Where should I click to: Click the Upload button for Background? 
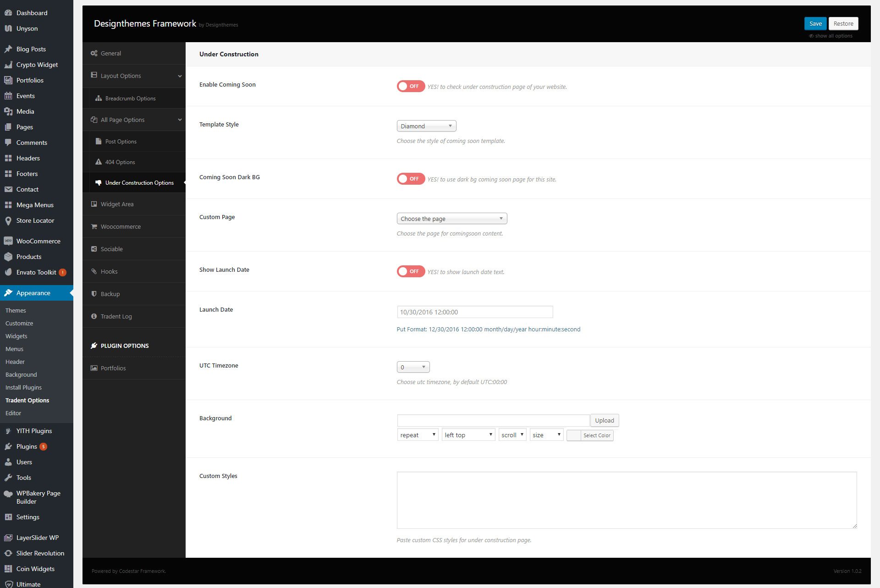coord(604,420)
